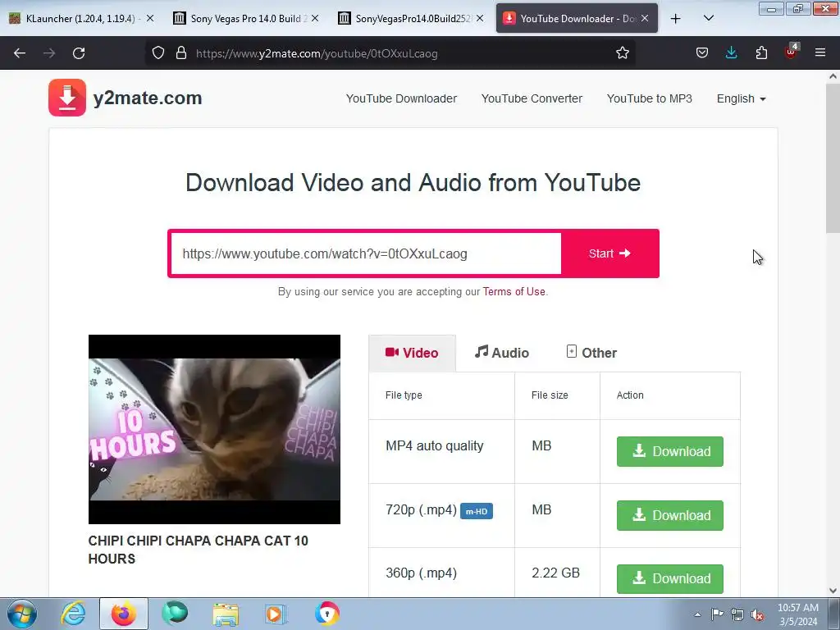The height and width of the screenshot is (630, 840).
Task: Click the Firefox taskbar icon
Action: (x=124, y=614)
